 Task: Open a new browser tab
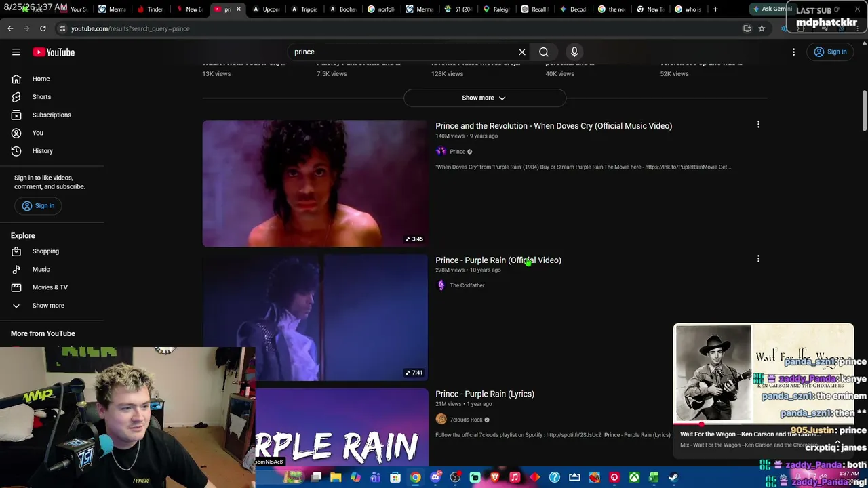715,9
